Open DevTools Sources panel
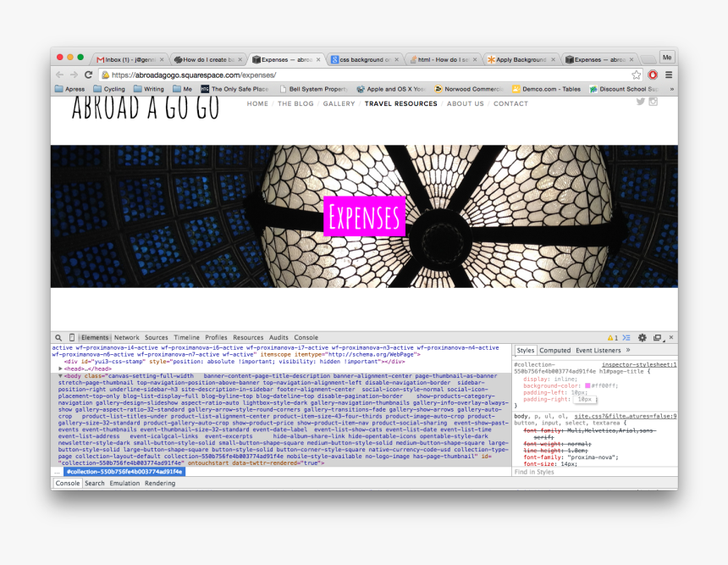The height and width of the screenshot is (565, 728). coord(157,338)
